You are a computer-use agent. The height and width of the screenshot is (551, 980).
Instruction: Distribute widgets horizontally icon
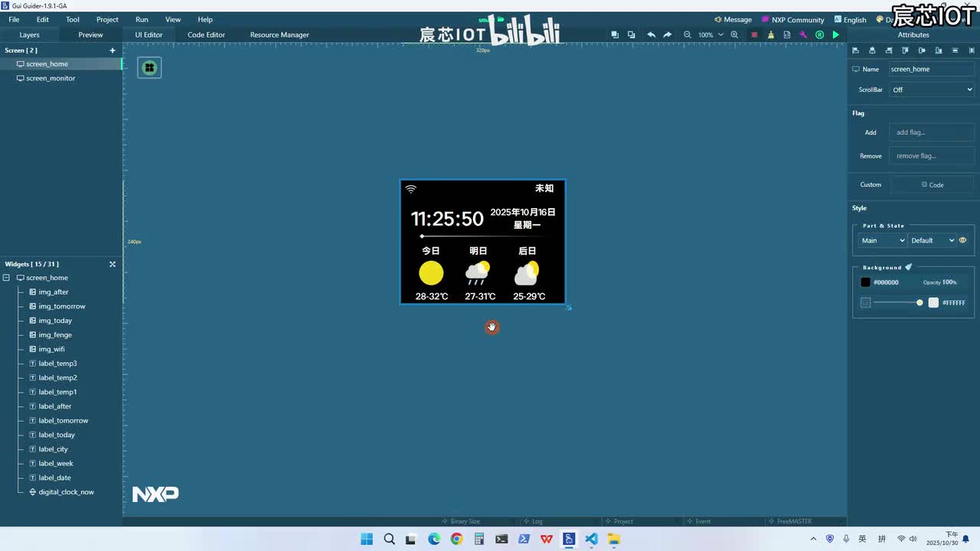(x=972, y=51)
